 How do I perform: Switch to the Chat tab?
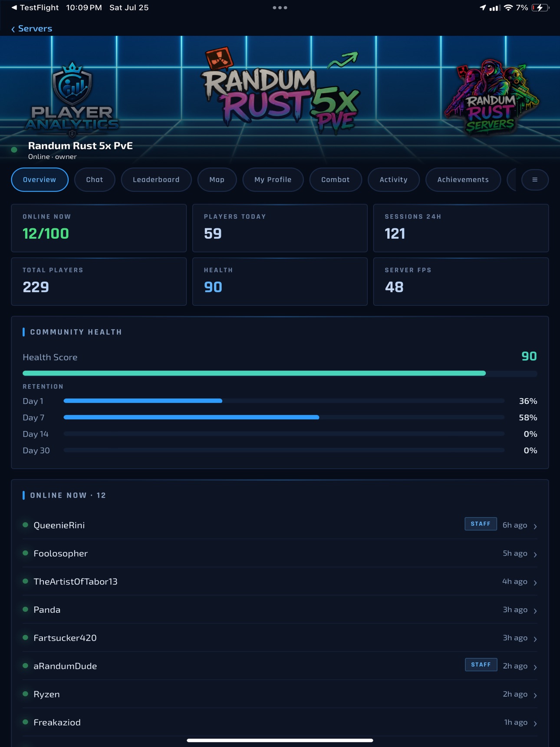95,179
